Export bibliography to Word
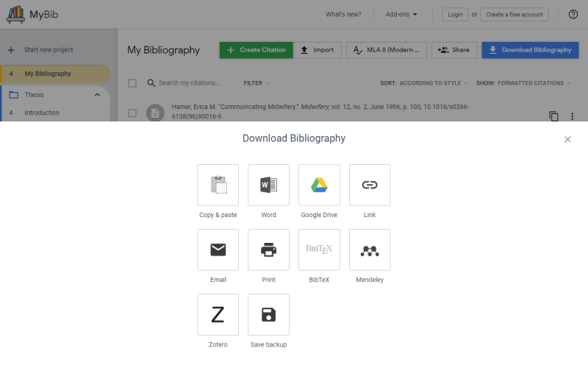588x368 pixels. [268, 185]
